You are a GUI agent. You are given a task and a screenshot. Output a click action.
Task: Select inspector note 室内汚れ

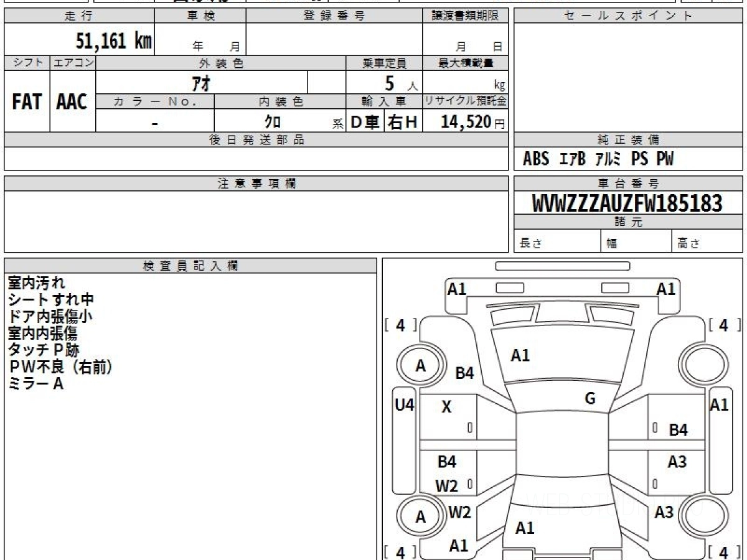36,283
